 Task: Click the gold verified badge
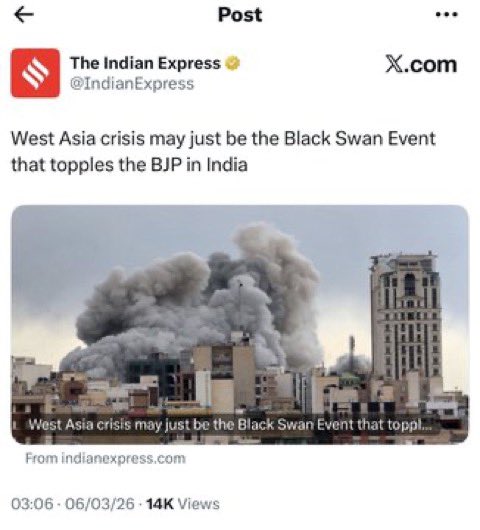click(x=233, y=63)
